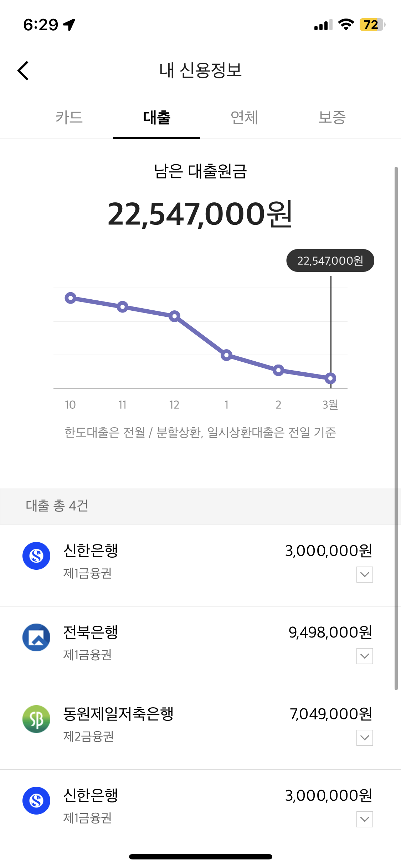Viewport: 401px width, 868px height.
Task: Select the 대출 tab
Action: click(156, 117)
